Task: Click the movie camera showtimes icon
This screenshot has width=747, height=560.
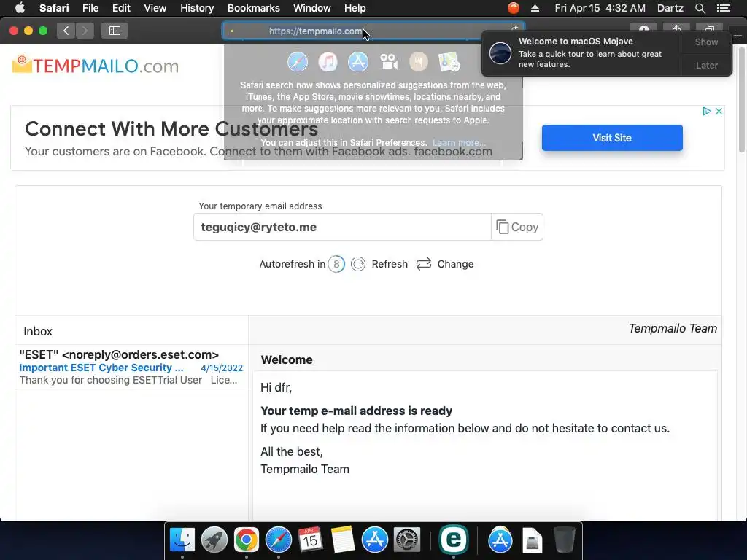Action: pos(389,62)
